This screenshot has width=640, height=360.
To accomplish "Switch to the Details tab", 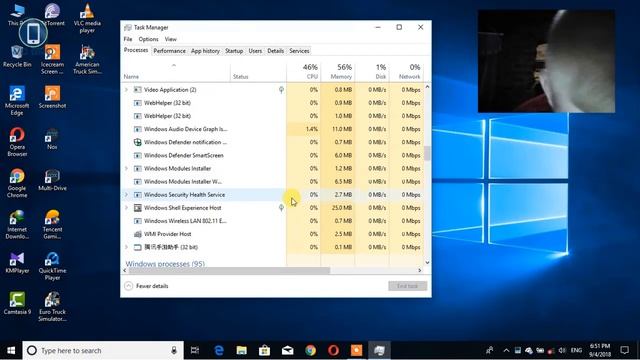I will tap(276, 51).
